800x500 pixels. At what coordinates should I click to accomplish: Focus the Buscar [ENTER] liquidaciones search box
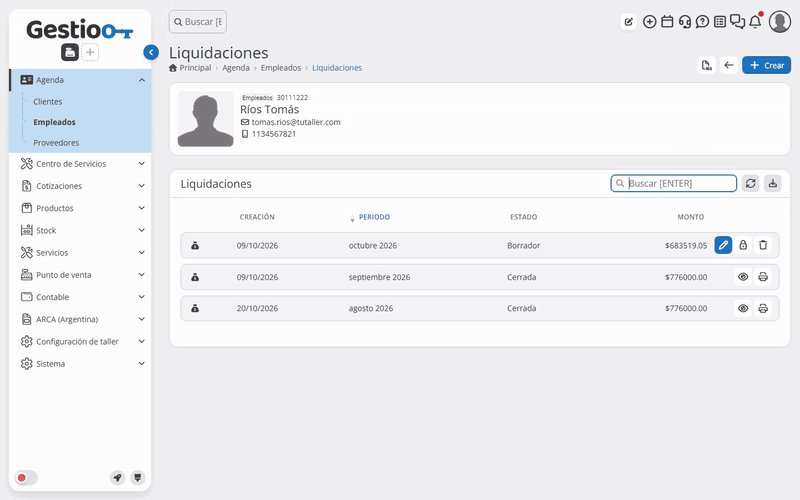[x=673, y=183]
